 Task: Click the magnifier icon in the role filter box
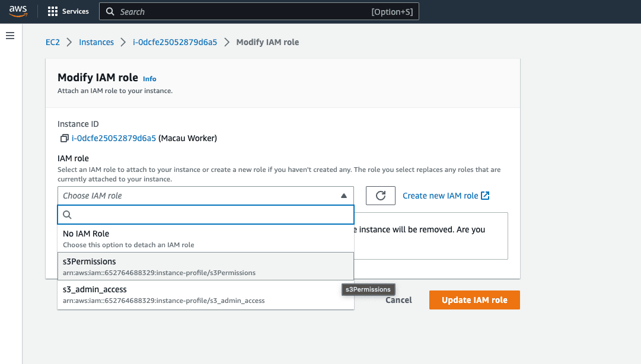[x=67, y=215]
